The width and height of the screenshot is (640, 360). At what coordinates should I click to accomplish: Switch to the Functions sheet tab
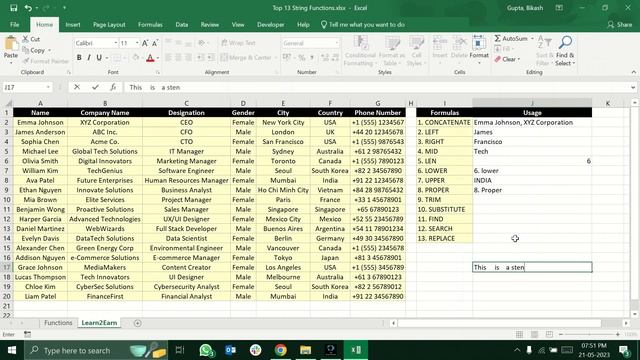(x=58, y=322)
